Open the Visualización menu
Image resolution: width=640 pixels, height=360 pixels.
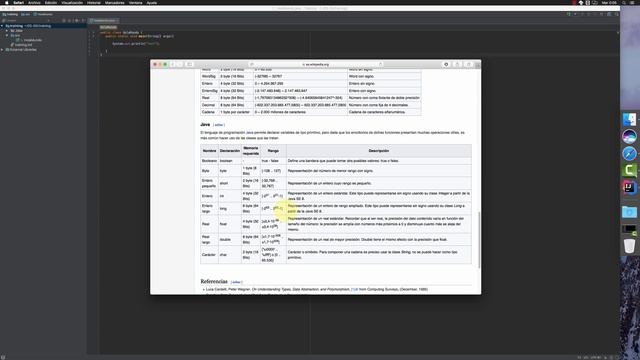[72, 2]
